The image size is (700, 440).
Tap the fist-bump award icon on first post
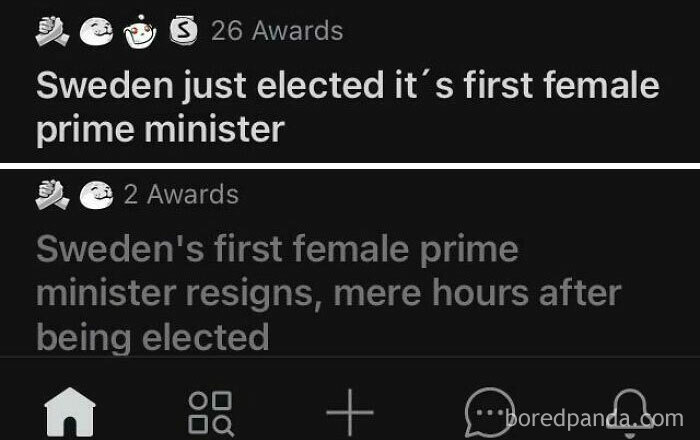[52, 32]
